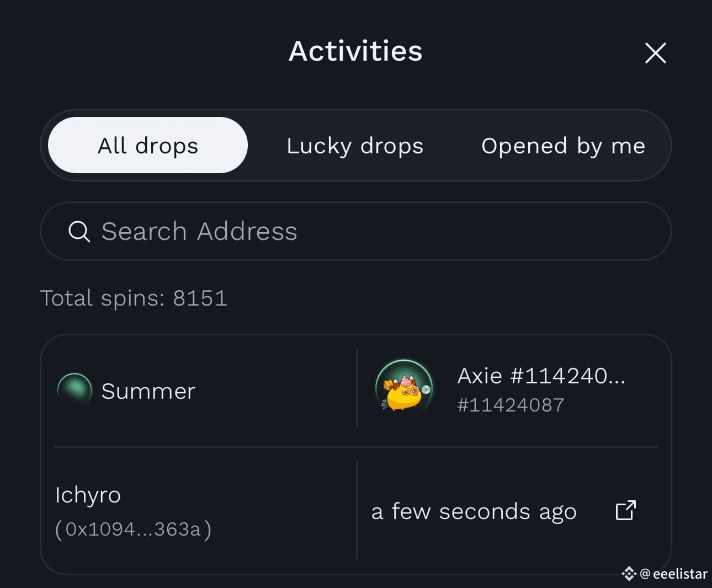Open the Ichyro user profile name
This screenshot has width=712, height=588.
[88, 495]
